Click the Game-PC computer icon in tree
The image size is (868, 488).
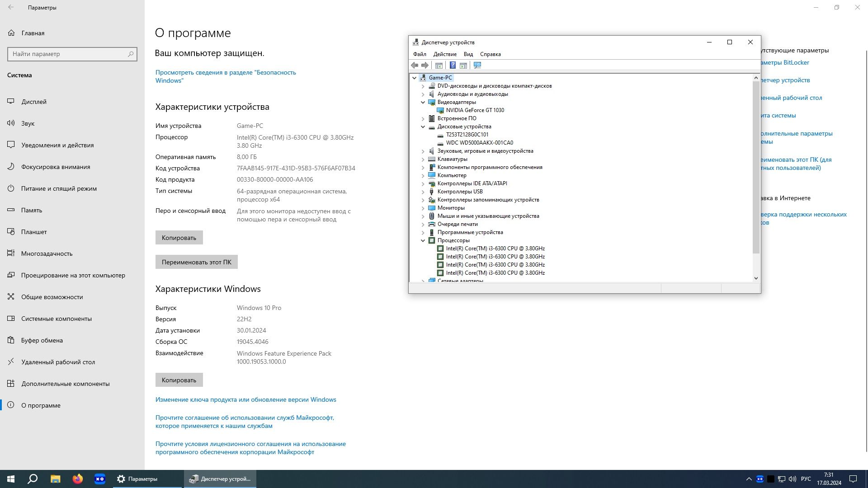click(423, 78)
